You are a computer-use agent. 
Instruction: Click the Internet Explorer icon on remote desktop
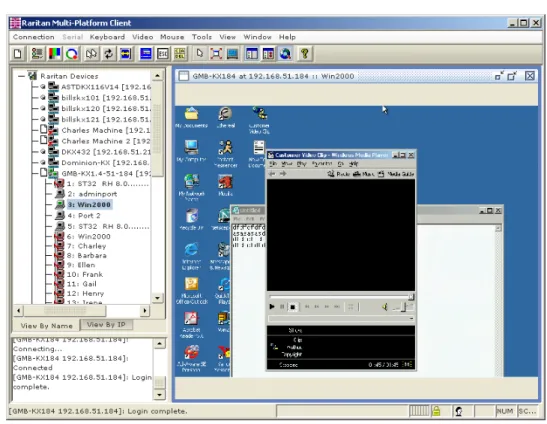191,256
